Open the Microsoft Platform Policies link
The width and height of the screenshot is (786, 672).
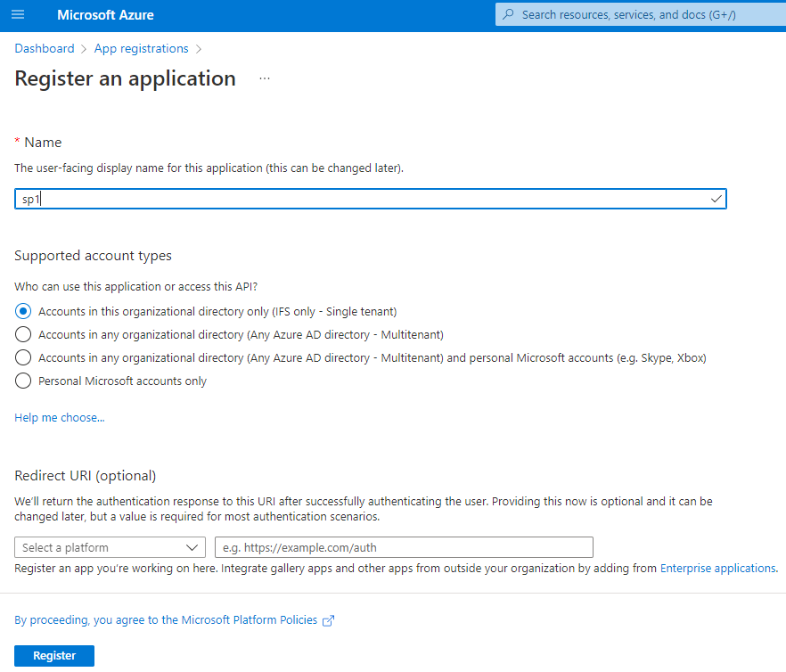(166, 619)
